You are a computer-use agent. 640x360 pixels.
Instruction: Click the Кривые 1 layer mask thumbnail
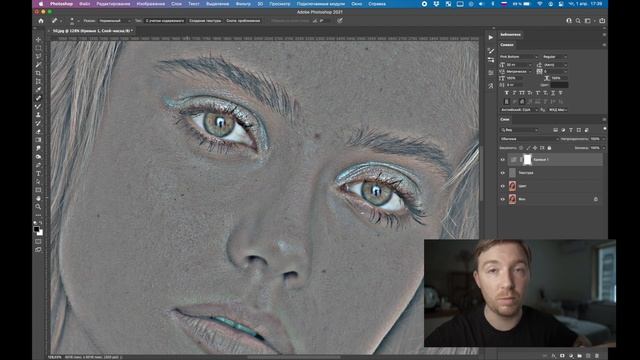coord(527,160)
